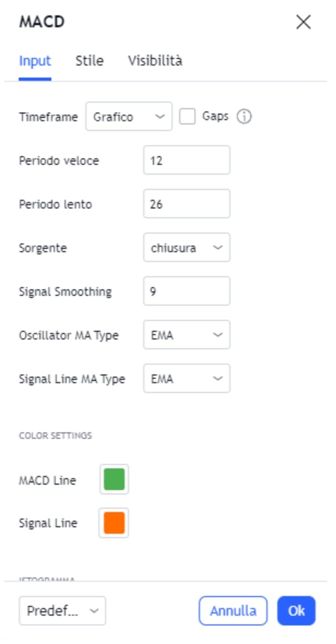Close the MACD settings dialog
Viewport: 336px width, 644px height.
pyautogui.click(x=303, y=22)
